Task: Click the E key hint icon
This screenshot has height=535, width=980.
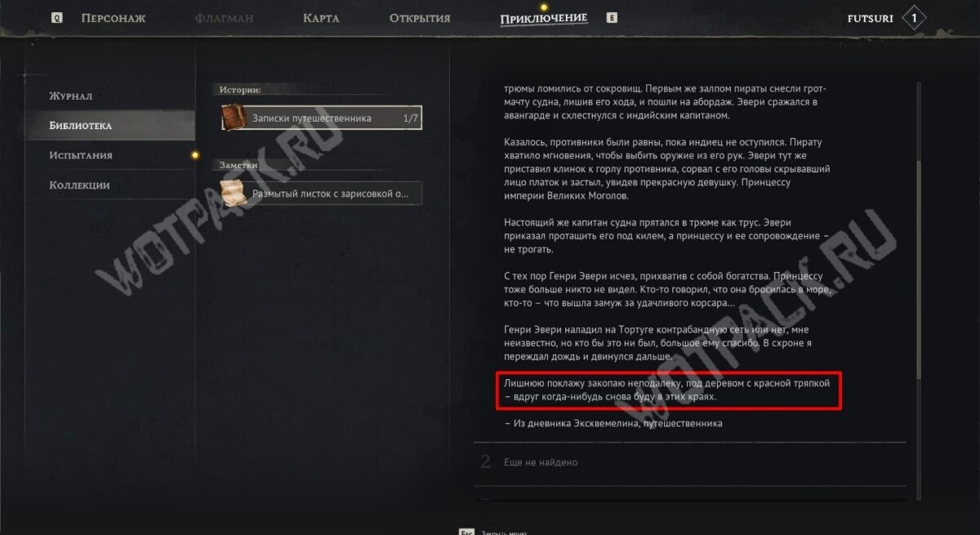Action: tap(612, 17)
